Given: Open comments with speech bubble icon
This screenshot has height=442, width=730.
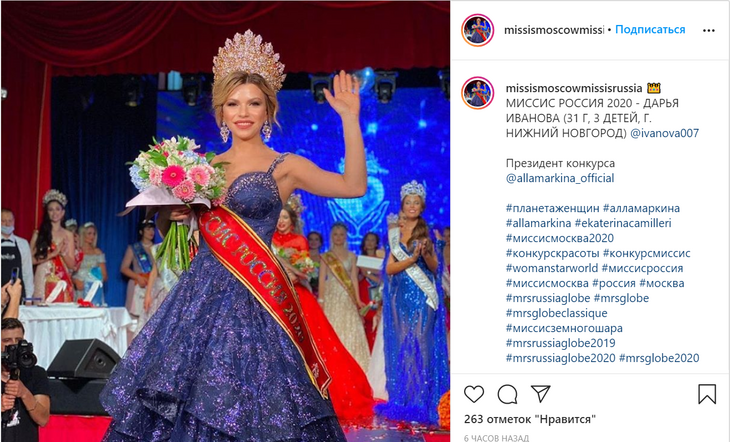Looking at the screenshot, I should (507, 394).
